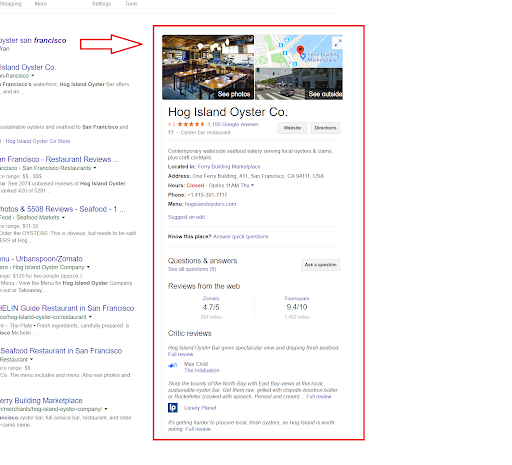Click the Directions button
This screenshot has height=465, width=512.
coord(325,128)
